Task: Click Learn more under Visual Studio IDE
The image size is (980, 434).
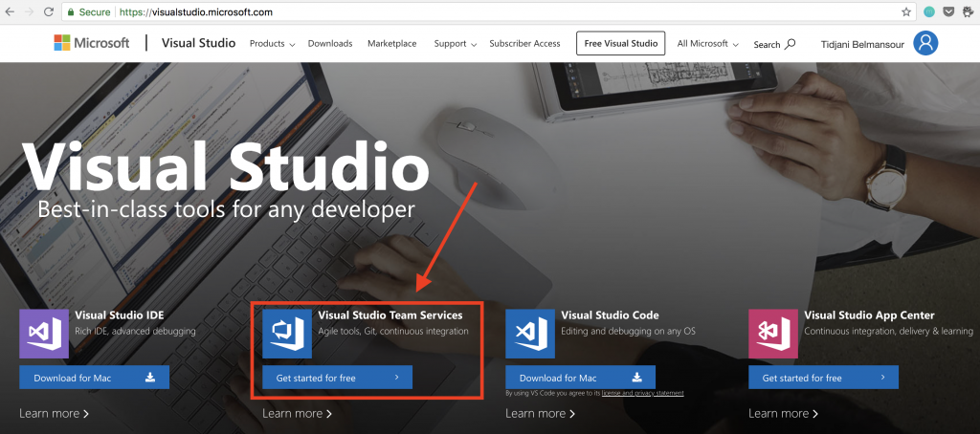Action: click(54, 413)
